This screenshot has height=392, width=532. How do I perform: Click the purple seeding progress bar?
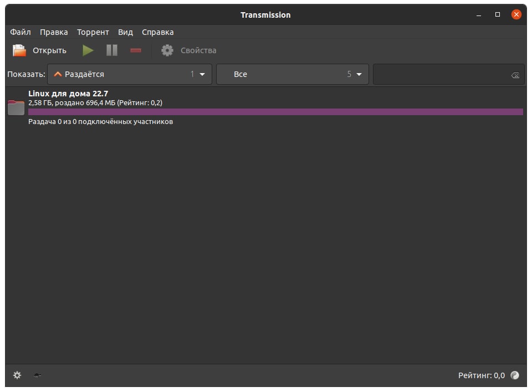275,112
